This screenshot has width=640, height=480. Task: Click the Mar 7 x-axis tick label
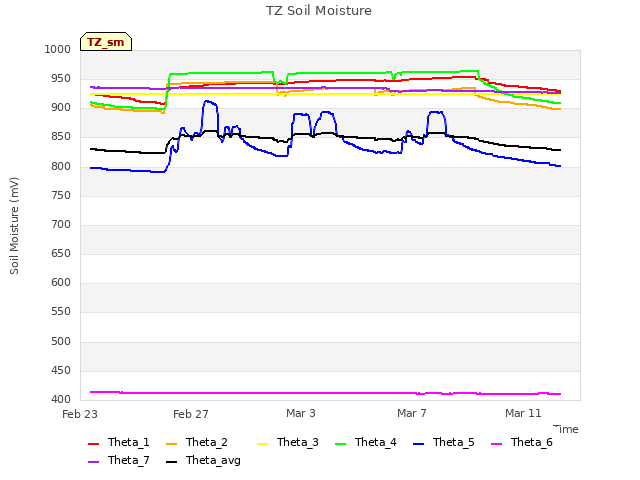pyautogui.click(x=412, y=413)
